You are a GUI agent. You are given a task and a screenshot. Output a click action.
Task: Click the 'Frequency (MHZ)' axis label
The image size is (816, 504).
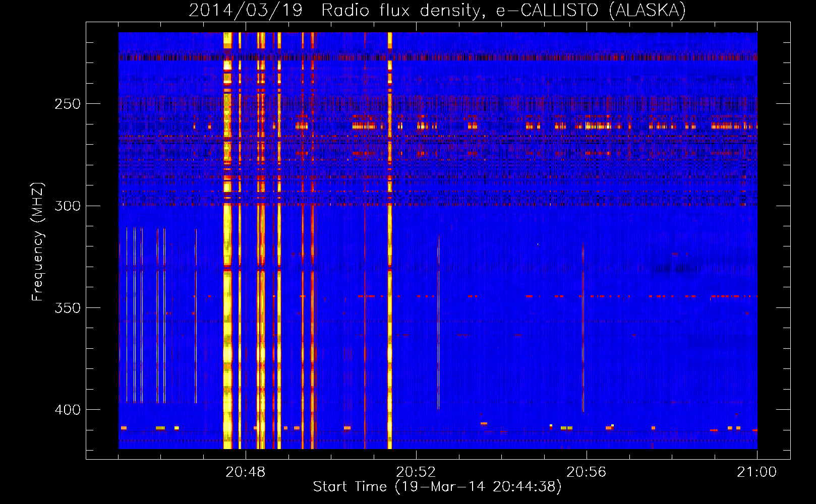pyautogui.click(x=38, y=242)
